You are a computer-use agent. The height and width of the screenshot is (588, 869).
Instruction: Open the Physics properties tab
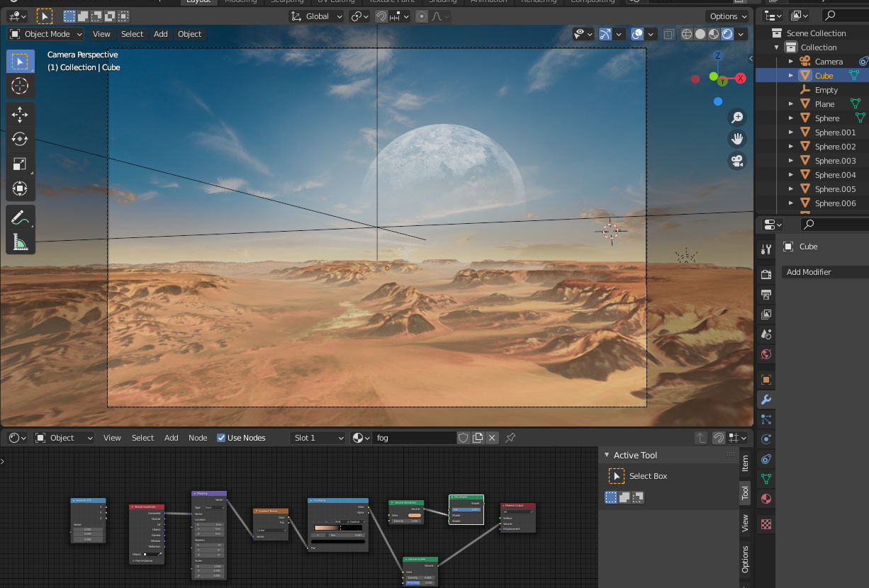point(766,439)
